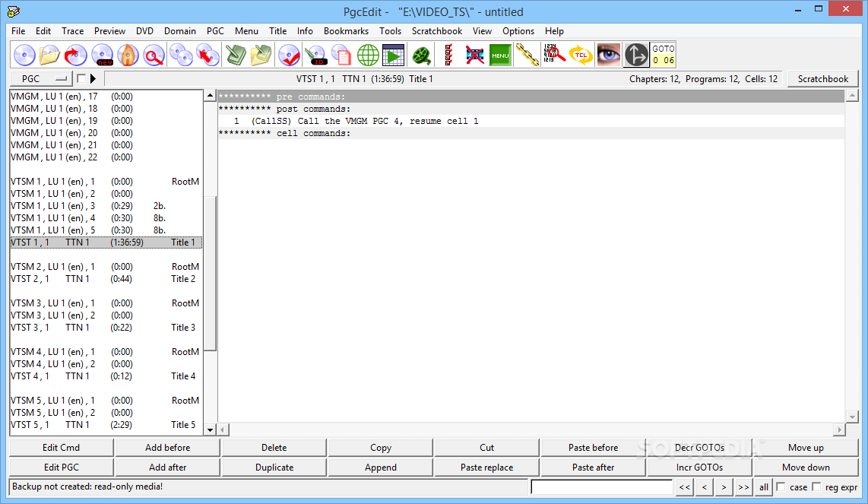
Task: Click the red checklist icon
Action: tap(448, 55)
